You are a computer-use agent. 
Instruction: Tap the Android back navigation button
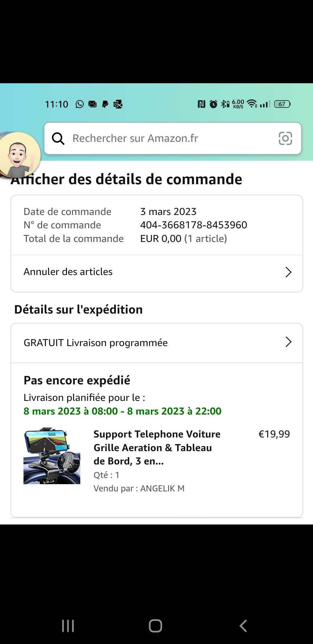point(243,626)
